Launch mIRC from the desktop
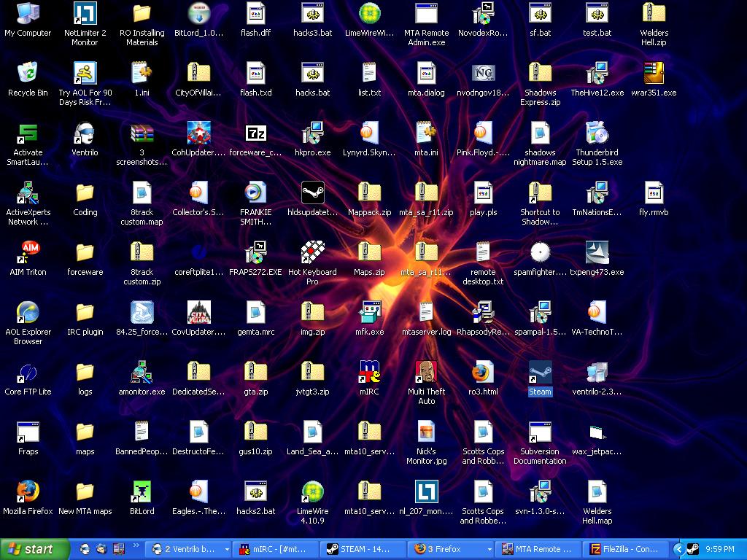Screen dimensions: 747x560 pos(369,373)
